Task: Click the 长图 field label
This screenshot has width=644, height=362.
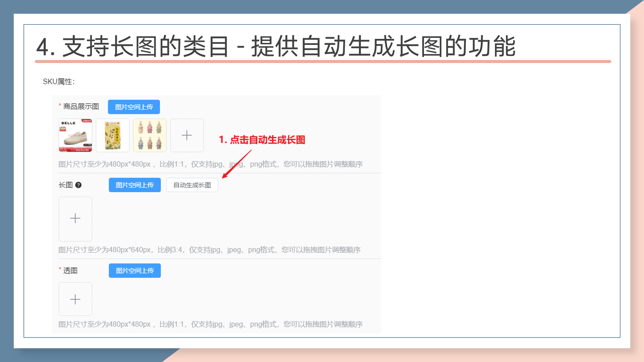Action: [x=66, y=185]
